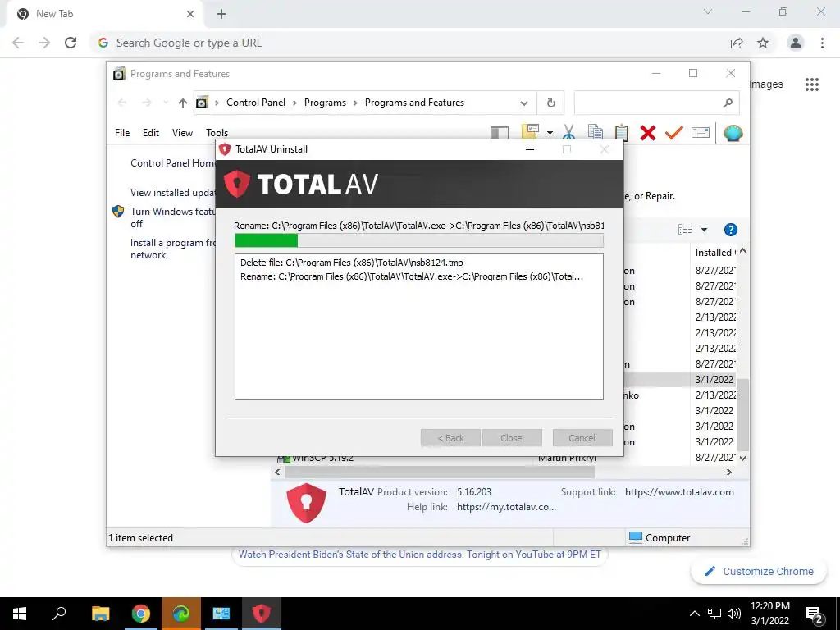Open the folder options icon in toolbar
This screenshot has width=840, height=630.
point(530,132)
